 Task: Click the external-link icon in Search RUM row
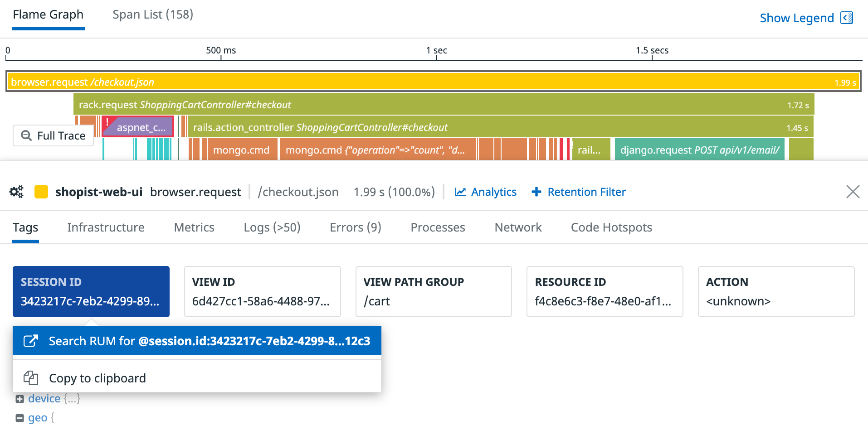30,340
